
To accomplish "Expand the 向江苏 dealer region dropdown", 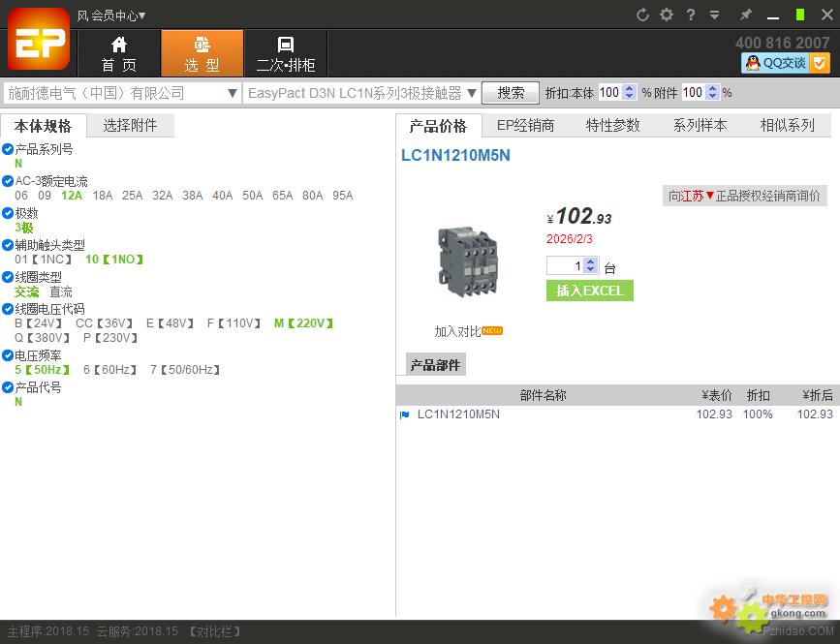I will (701, 195).
